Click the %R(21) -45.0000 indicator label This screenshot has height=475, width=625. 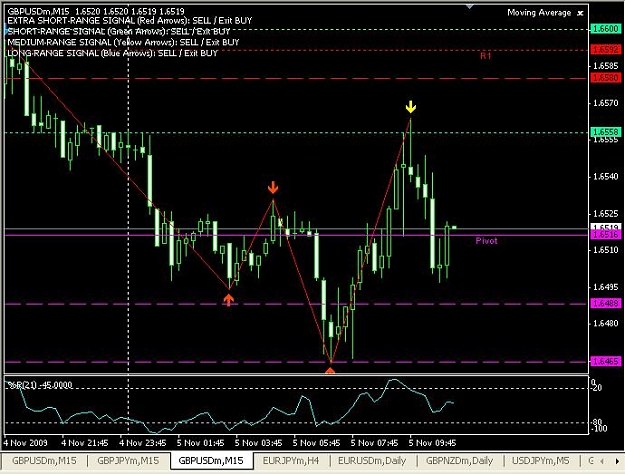point(40,385)
